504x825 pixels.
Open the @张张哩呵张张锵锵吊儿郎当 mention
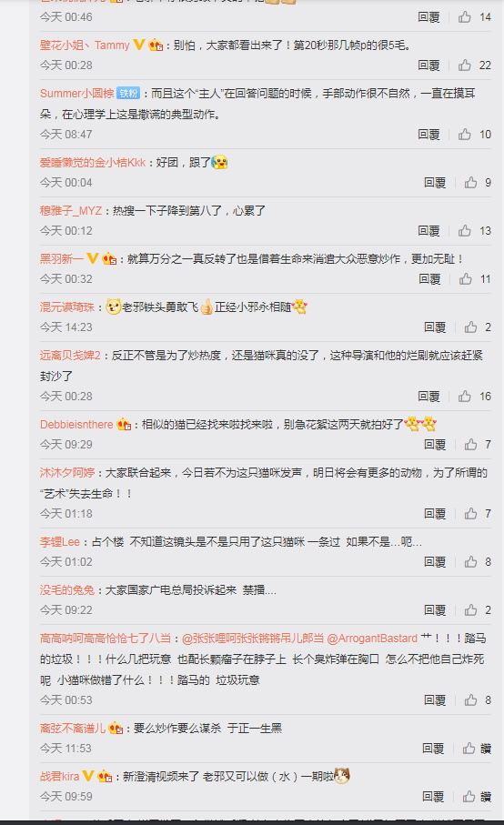[253, 639]
